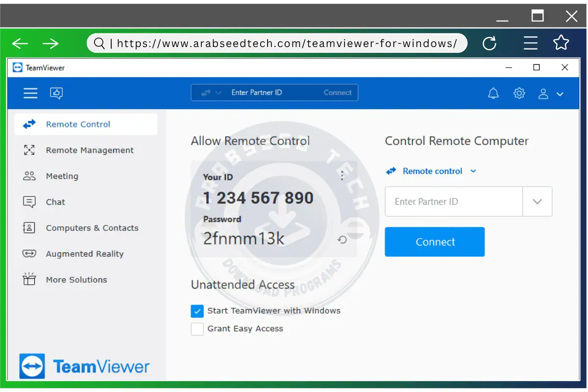This screenshot has height=392, width=588.
Task: Select the Remote Control sidebar icon
Action: [x=29, y=124]
